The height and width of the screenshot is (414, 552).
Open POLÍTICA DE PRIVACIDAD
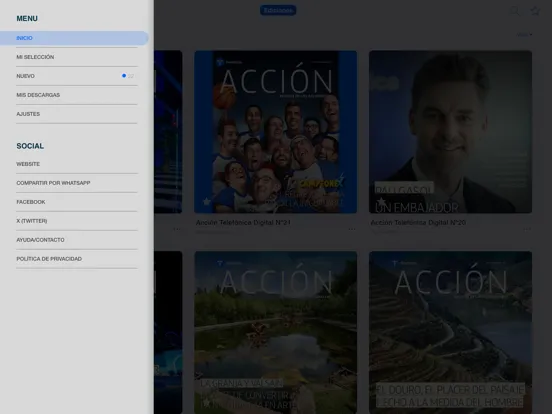77,259
